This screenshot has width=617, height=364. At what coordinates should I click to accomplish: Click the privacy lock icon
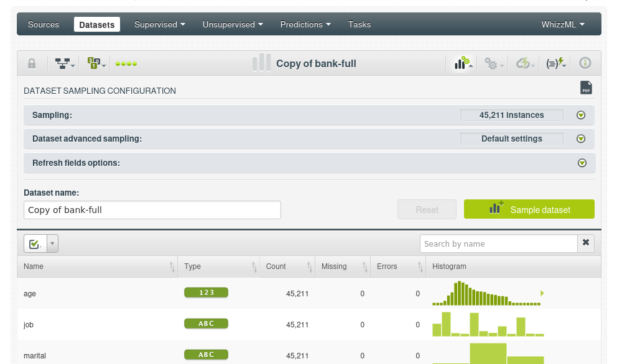click(32, 63)
